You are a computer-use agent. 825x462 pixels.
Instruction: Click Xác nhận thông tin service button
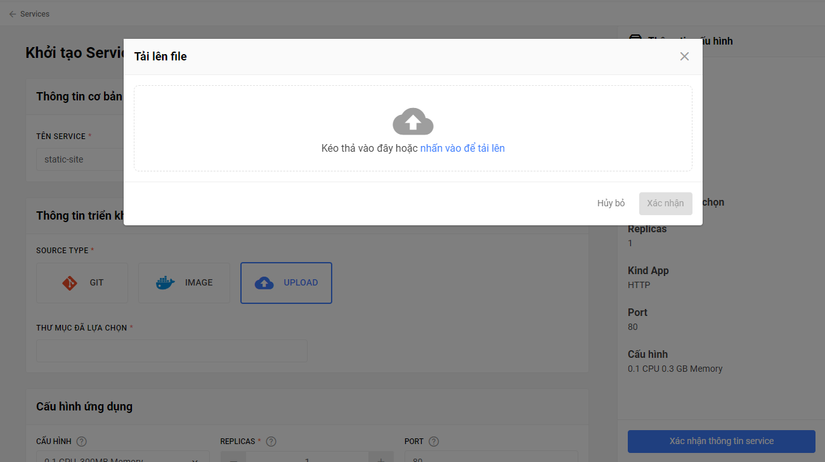pos(721,441)
